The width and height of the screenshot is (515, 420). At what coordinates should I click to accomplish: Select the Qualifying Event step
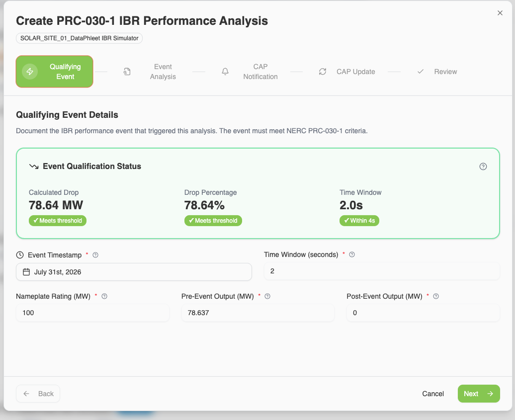55,72
